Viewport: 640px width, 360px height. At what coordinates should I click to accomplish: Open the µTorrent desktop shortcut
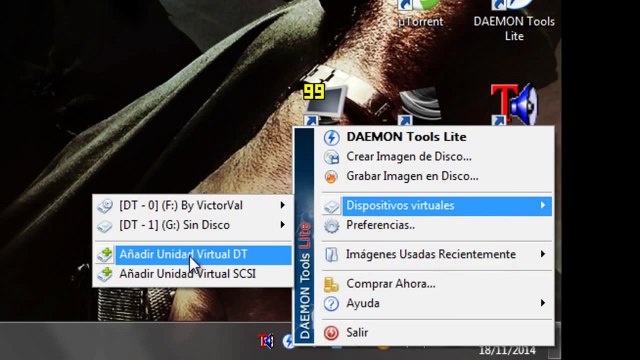420,14
